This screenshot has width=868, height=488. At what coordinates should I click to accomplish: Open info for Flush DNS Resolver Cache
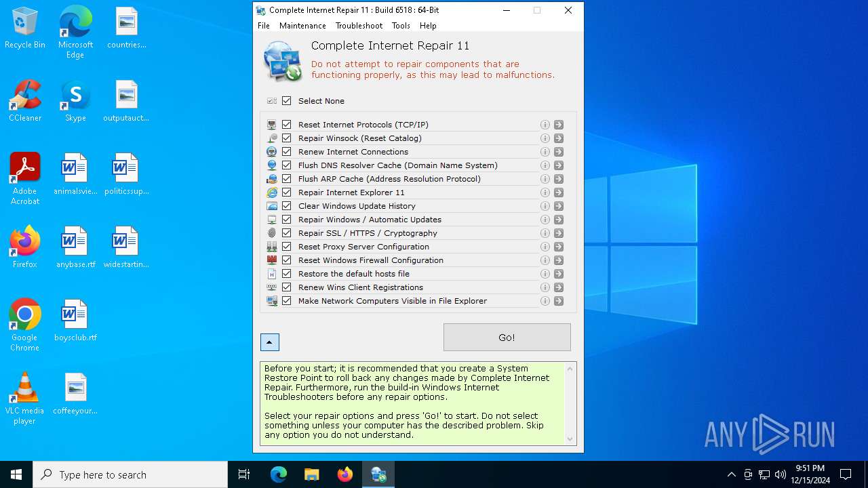pos(545,165)
